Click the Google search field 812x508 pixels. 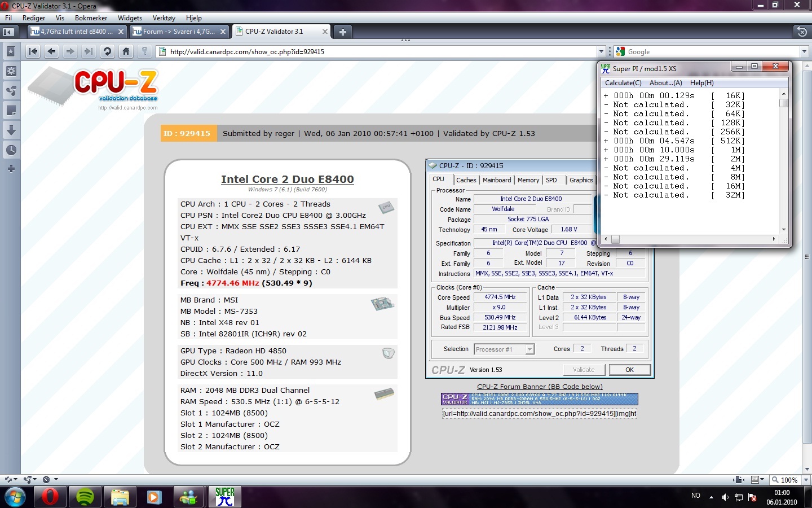[x=712, y=51]
